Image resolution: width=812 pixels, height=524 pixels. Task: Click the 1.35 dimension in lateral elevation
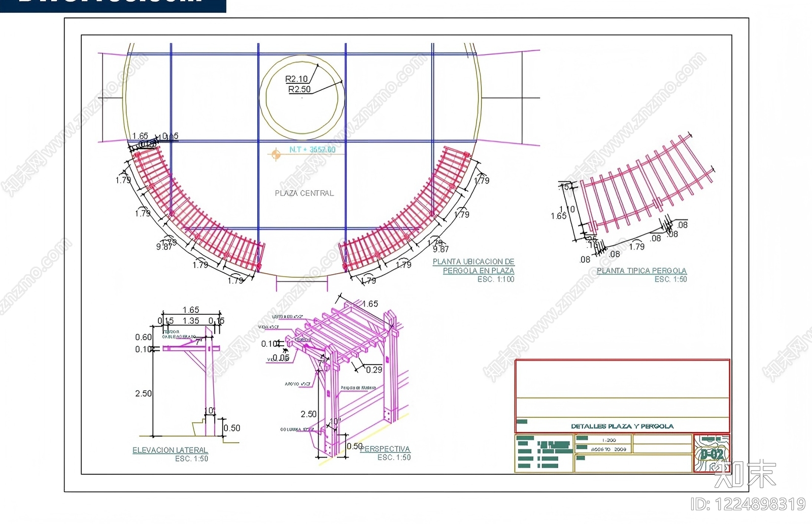pyautogui.click(x=191, y=321)
